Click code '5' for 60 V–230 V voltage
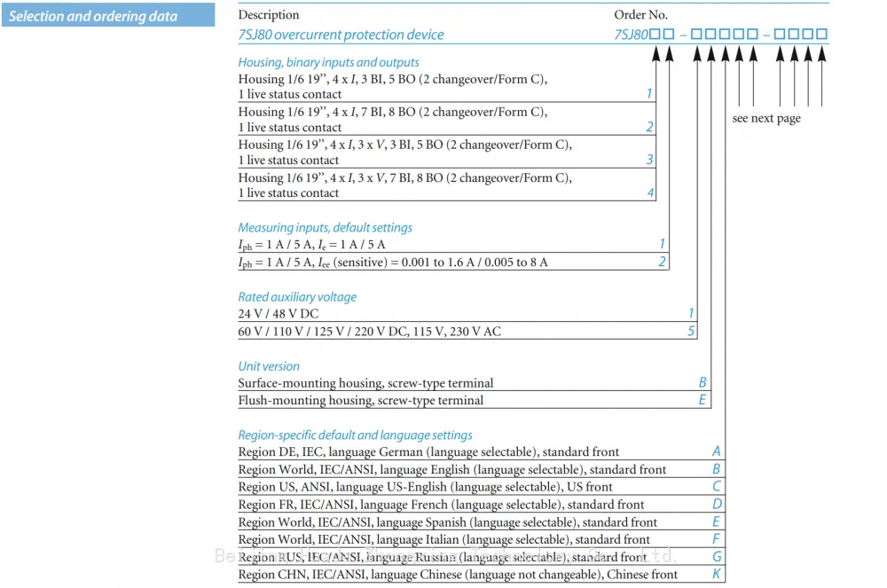The width and height of the screenshot is (887, 588). pos(691,331)
